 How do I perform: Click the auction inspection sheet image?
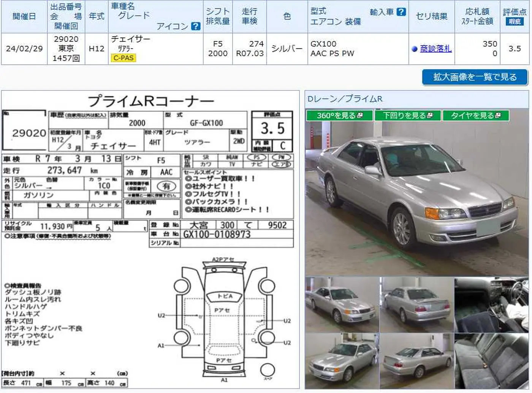[x=150, y=239]
